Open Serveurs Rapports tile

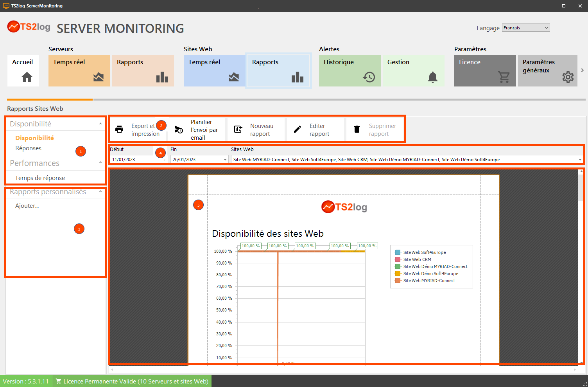click(143, 71)
